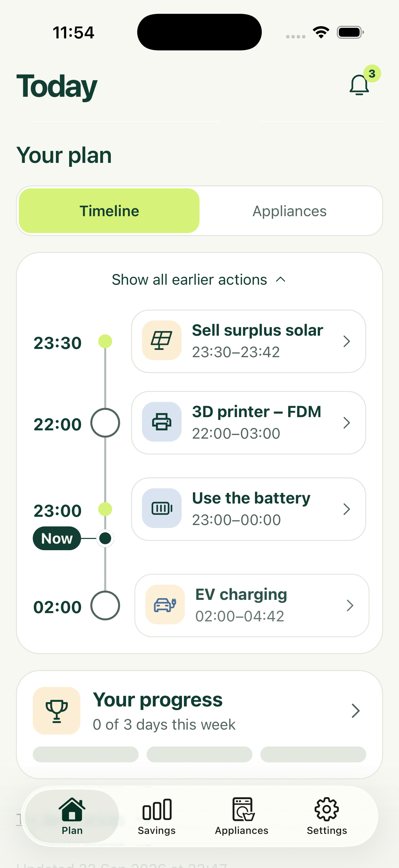Switch plan view to Timeline
Viewport: 399px width, 868px height.
click(x=109, y=211)
